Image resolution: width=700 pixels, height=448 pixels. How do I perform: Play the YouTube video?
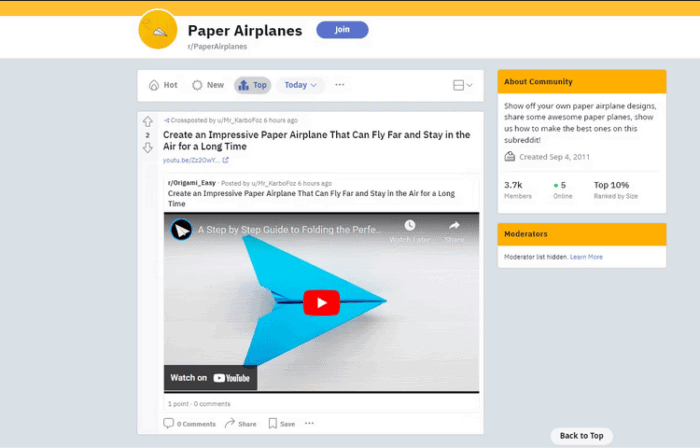[x=321, y=303]
